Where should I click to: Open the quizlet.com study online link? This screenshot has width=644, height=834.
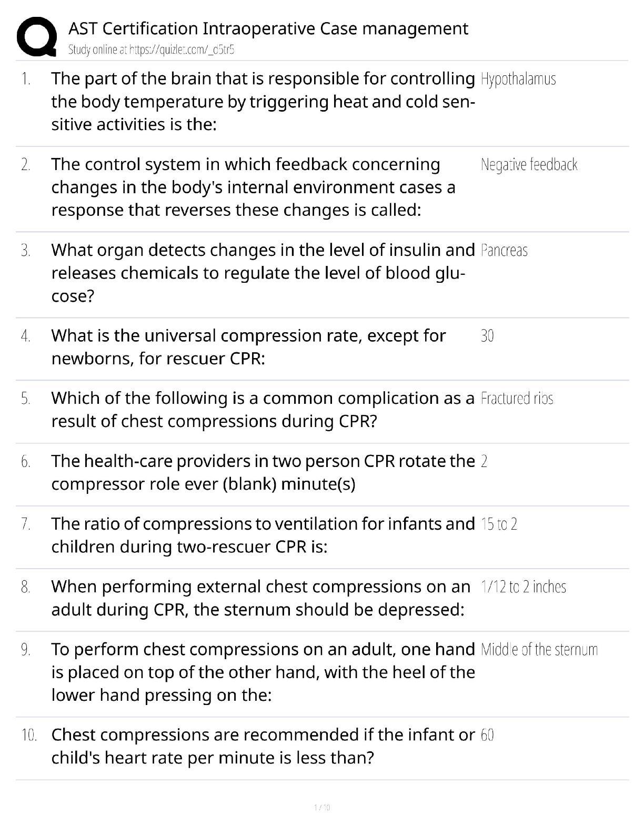point(151,50)
